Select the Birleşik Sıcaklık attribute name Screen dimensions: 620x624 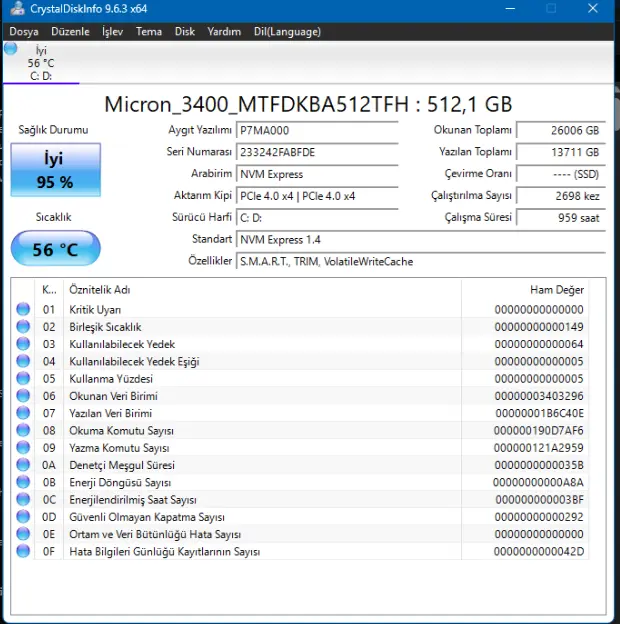[105, 327]
